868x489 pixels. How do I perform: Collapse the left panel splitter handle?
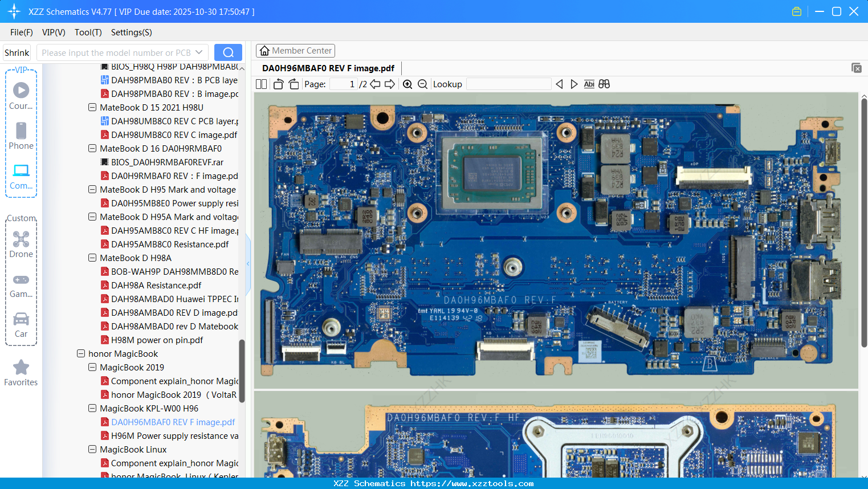[248, 263]
